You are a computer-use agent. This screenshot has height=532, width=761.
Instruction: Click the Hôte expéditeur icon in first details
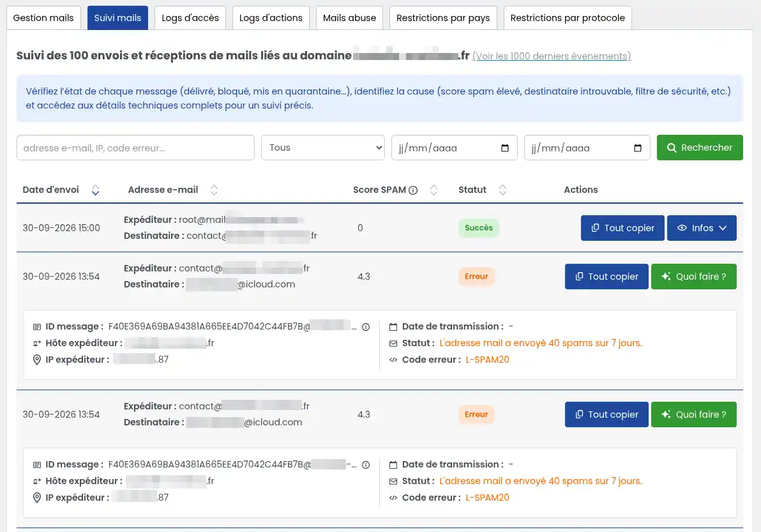click(37, 344)
